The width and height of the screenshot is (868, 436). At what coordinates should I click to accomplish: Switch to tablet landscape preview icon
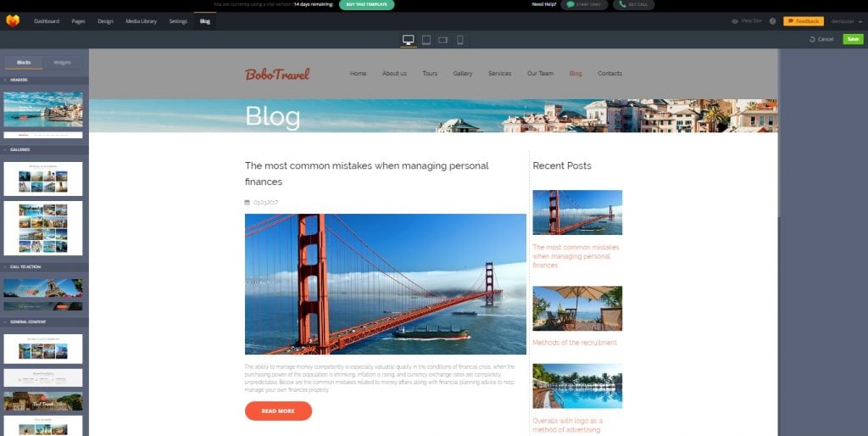[442, 40]
